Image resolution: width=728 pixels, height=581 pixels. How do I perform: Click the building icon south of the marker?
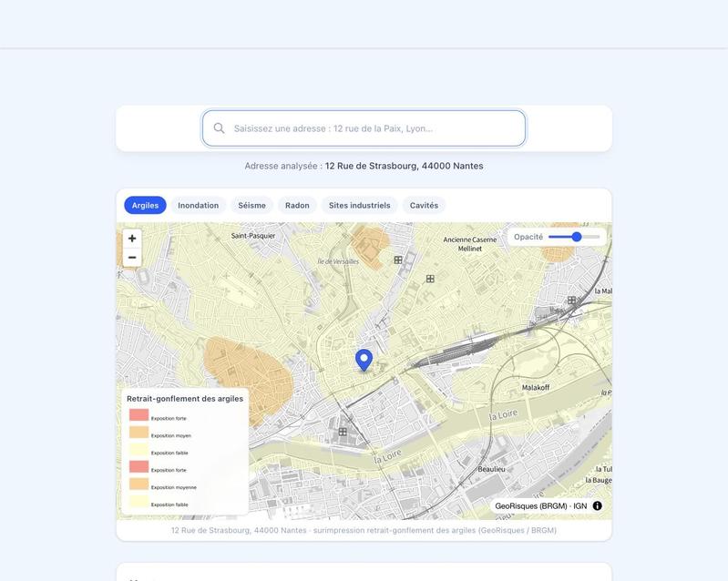(343, 432)
